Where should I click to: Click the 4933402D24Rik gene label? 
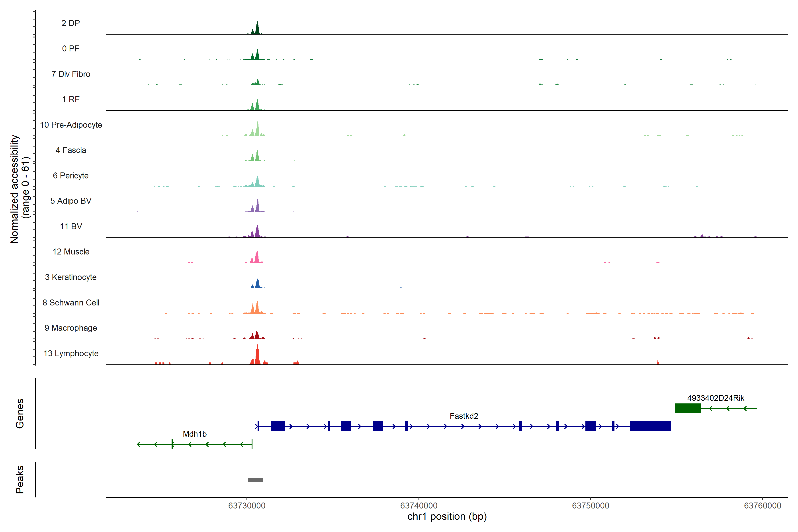tap(716, 398)
